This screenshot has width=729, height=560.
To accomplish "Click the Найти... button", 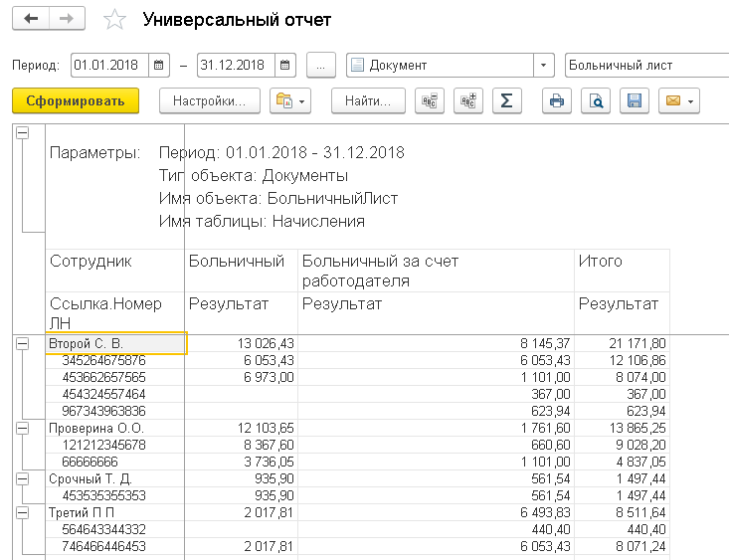I will coord(368,100).
